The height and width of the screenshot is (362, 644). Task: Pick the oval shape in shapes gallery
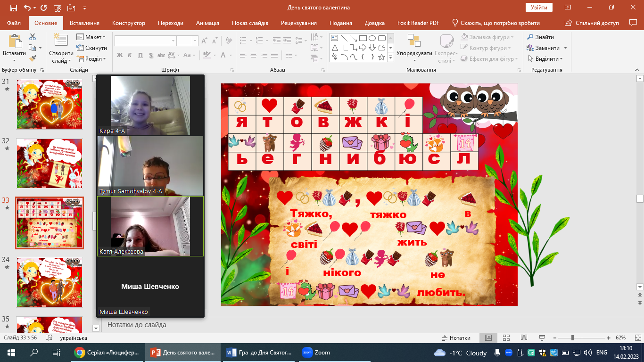(x=372, y=38)
